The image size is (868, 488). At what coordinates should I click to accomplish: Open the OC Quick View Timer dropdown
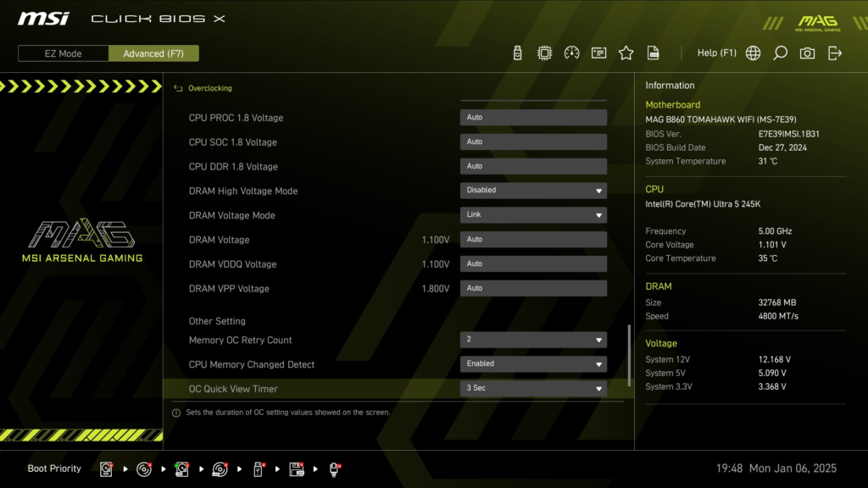(x=532, y=388)
